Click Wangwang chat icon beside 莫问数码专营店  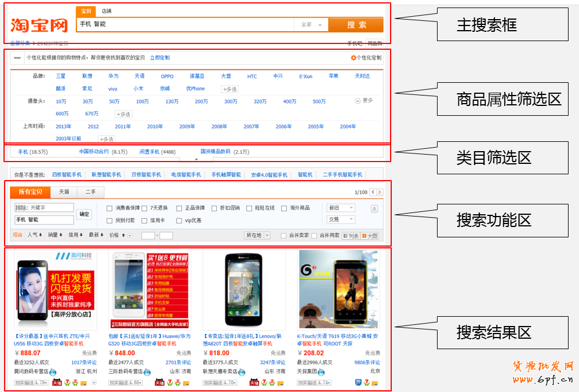click(x=53, y=372)
